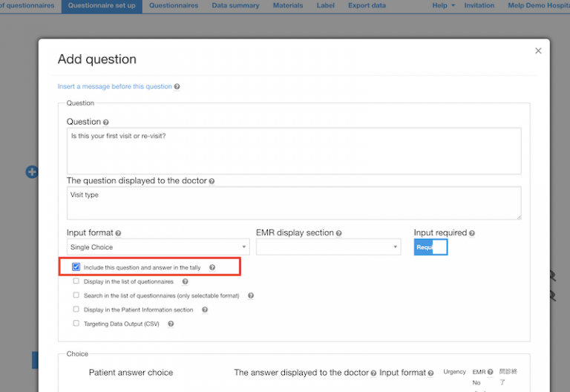Click help icon beside EMR display section
Image resolution: width=570 pixels, height=392 pixels.
(x=339, y=233)
